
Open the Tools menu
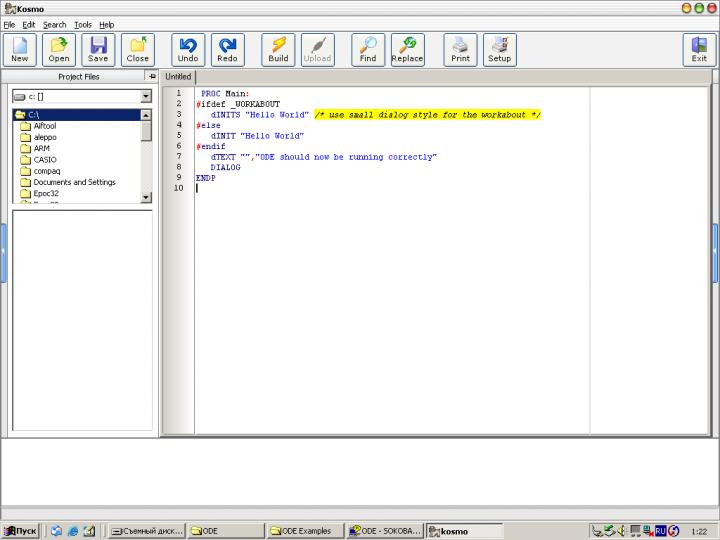click(83, 24)
